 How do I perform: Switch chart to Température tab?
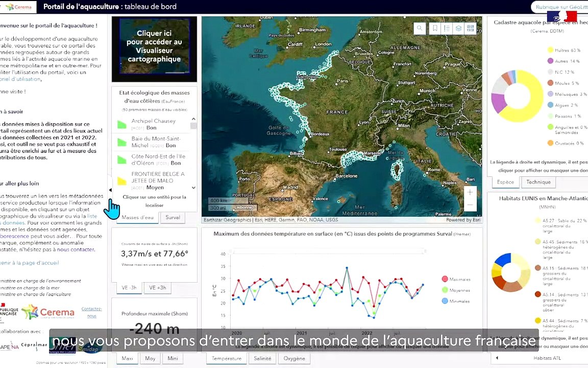click(227, 358)
